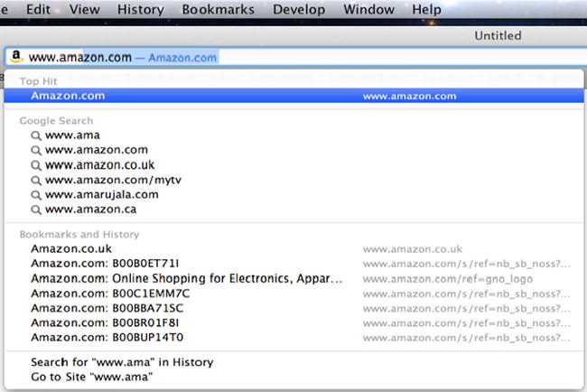The image size is (587, 392).
Task: Open the History menu
Action: [140, 9]
